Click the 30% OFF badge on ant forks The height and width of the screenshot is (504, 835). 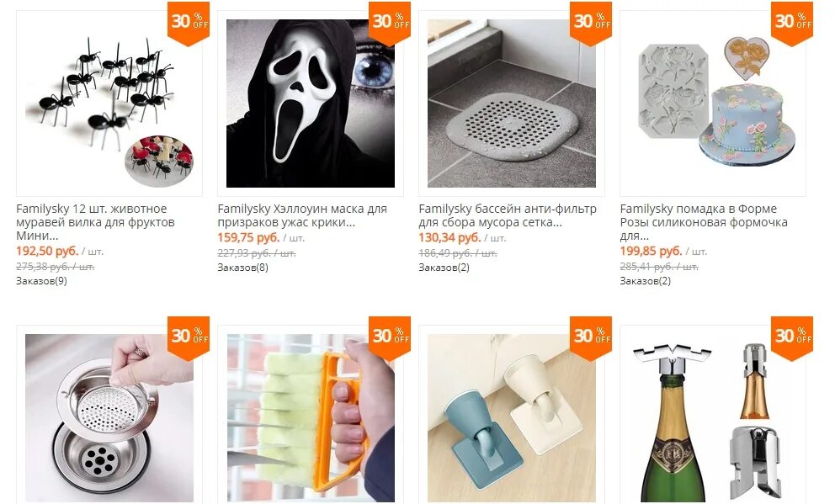tap(189, 23)
